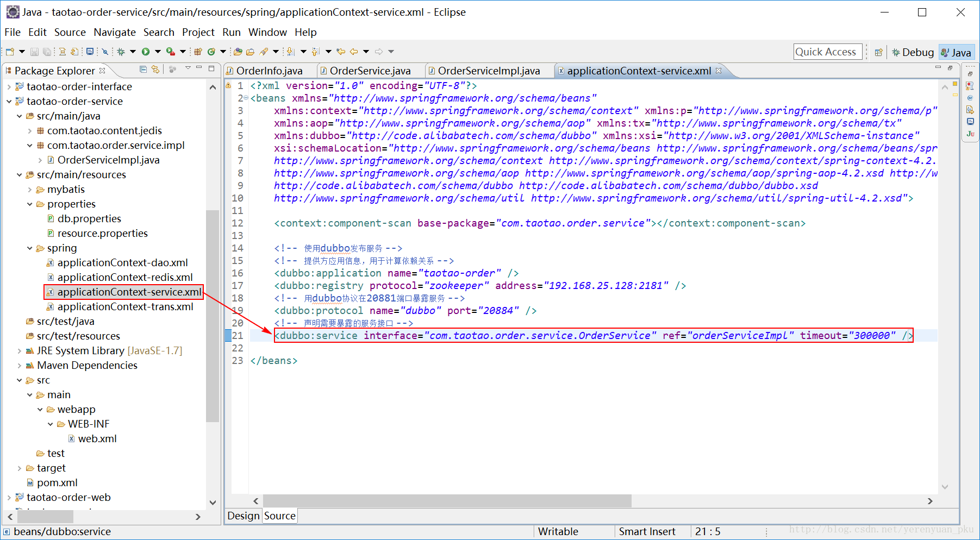Click the New Java Class toolbar icon
The width and height of the screenshot is (980, 540).
211,52
